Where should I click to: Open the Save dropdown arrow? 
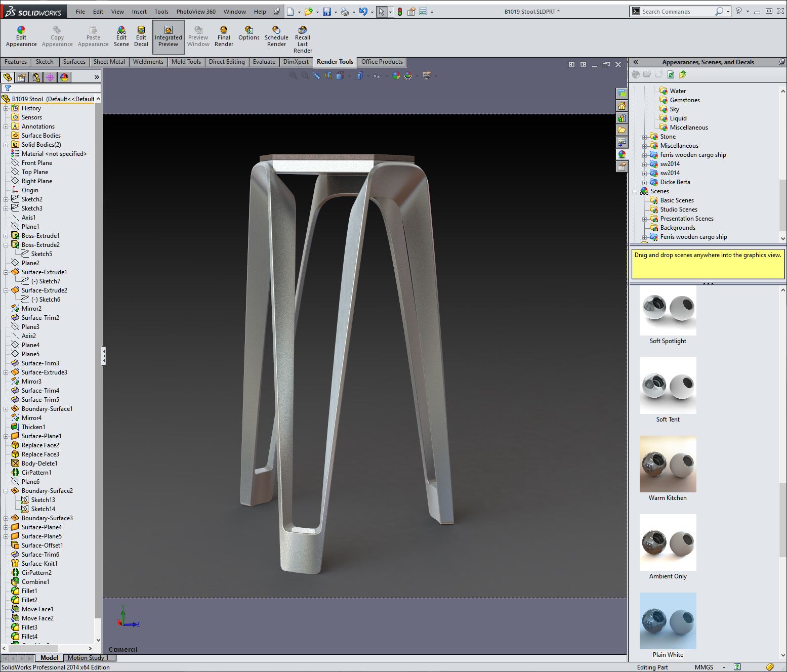pyautogui.click(x=335, y=12)
